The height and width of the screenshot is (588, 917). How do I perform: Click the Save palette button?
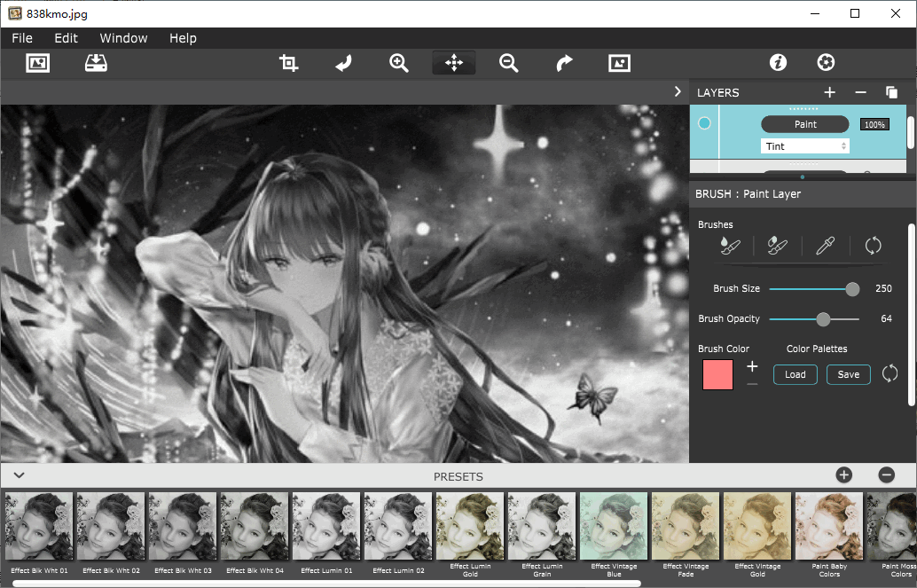tap(848, 374)
